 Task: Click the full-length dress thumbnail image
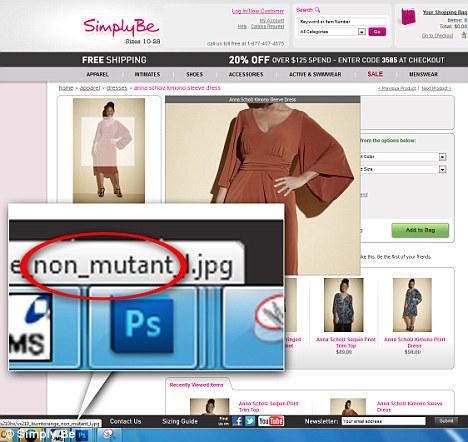click(x=109, y=150)
